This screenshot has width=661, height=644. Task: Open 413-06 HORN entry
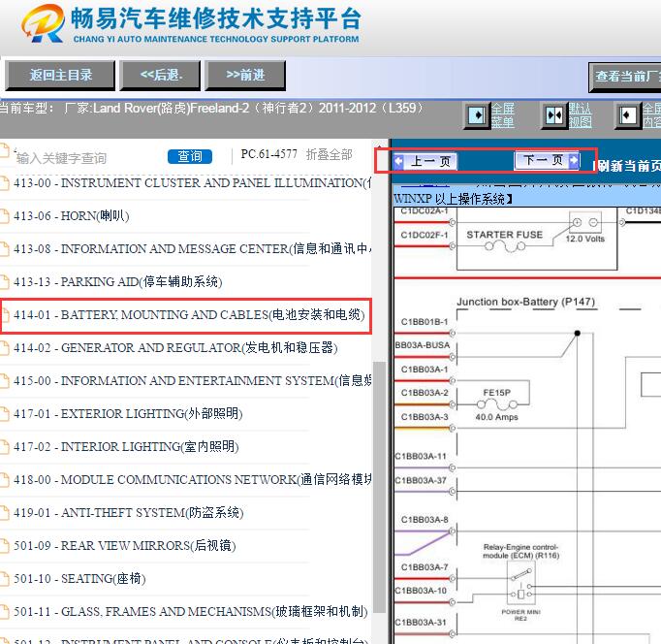72,216
